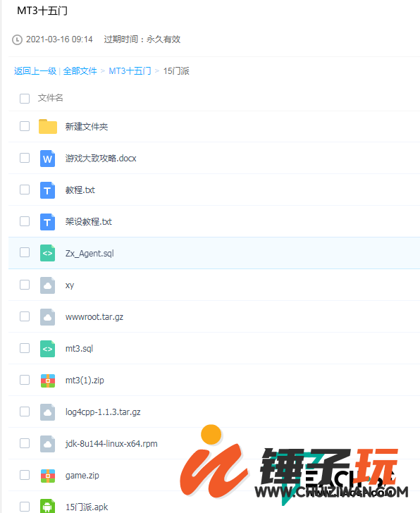The height and width of the screenshot is (513, 420).
Task: Open log4cpp-1.1.3.tar.gz file name
Action: pos(103,412)
